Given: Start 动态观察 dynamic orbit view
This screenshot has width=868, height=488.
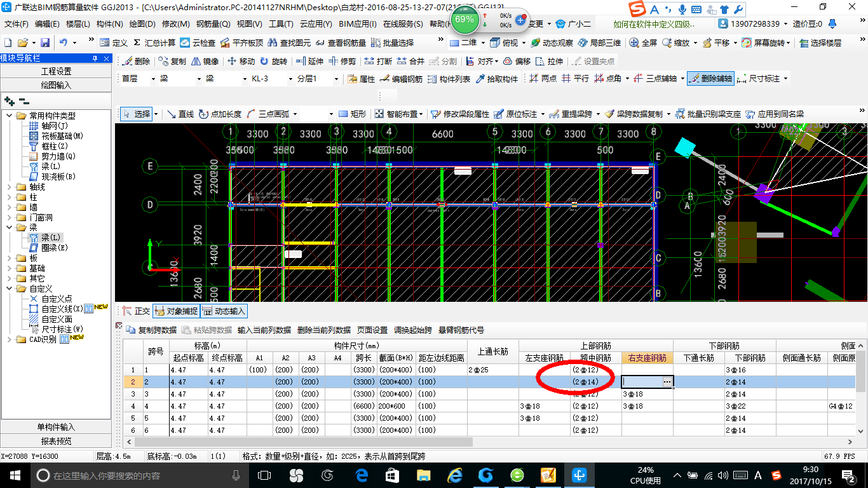Looking at the screenshot, I should pos(552,43).
